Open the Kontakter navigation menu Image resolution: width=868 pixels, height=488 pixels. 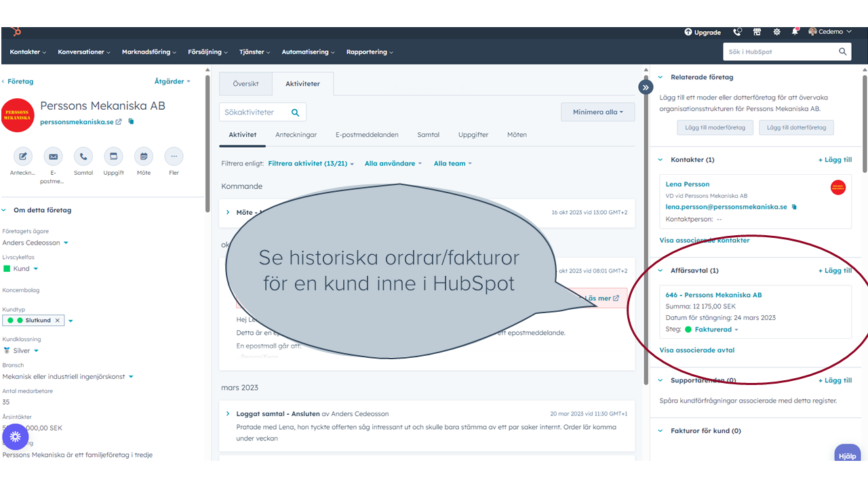coord(28,52)
